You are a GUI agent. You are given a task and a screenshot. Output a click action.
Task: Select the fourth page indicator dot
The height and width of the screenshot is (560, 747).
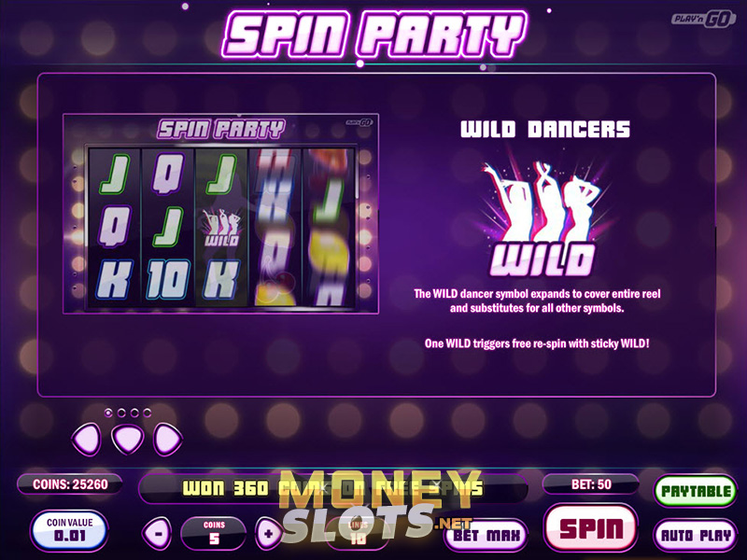click(x=148, y=413)
